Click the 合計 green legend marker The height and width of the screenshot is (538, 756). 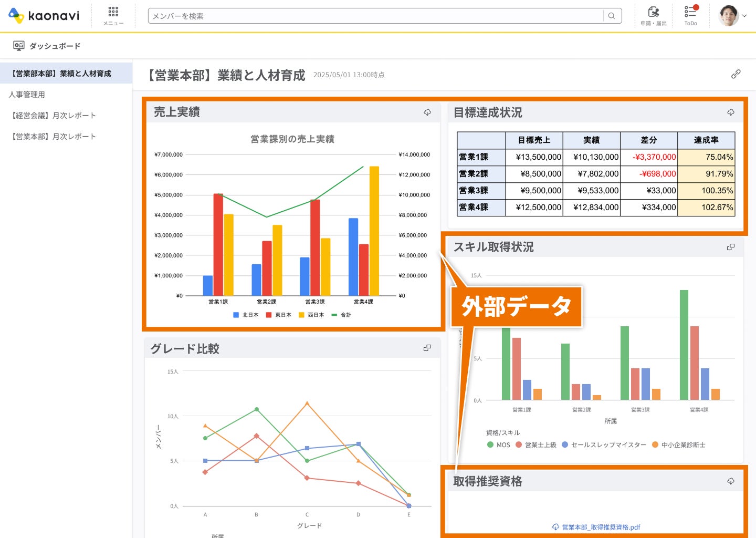pyautogui.click(x=334, y=315)
